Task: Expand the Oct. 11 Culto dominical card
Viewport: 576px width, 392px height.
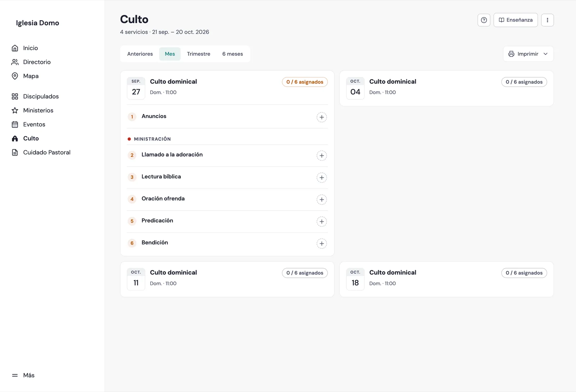Action: click(227, 279)
